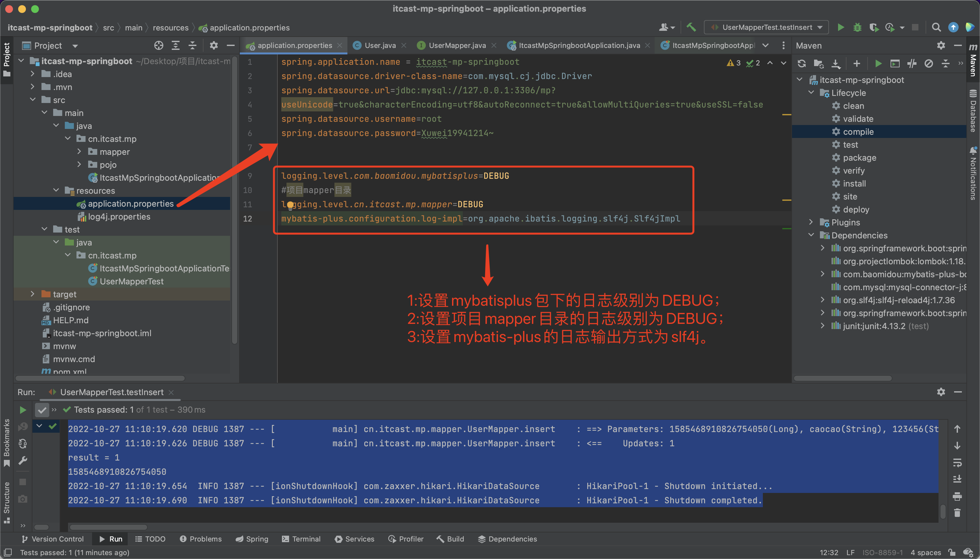The width and height of the screenshot is (980, 559).
Task: Expand the Plugins node in Maven
Action: click(x=811, y=222)
